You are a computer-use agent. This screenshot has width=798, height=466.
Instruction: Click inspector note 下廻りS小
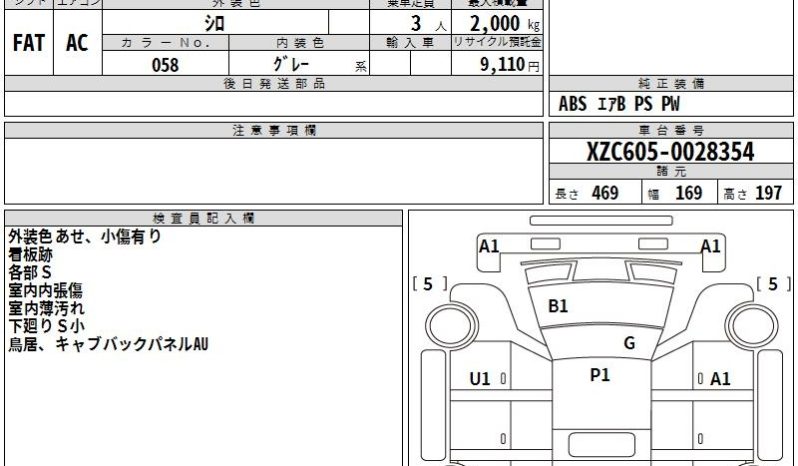(x=46, y=326)
